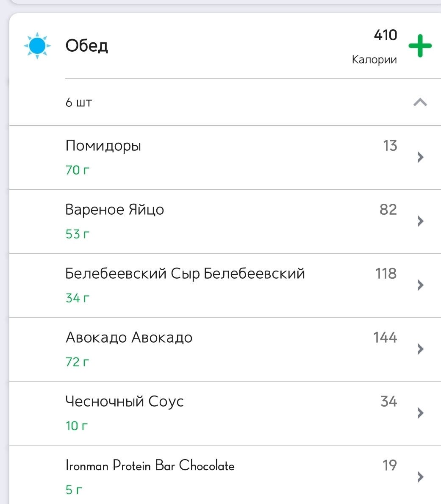Tap the 72 г avocado portion
441x504 pixels.
[x=77, y=362]
